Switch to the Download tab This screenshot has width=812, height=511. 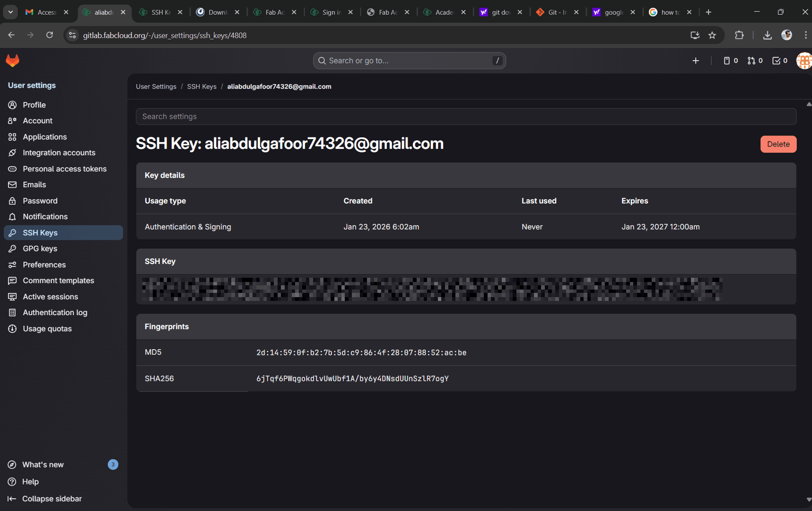[x=218, y=12]
